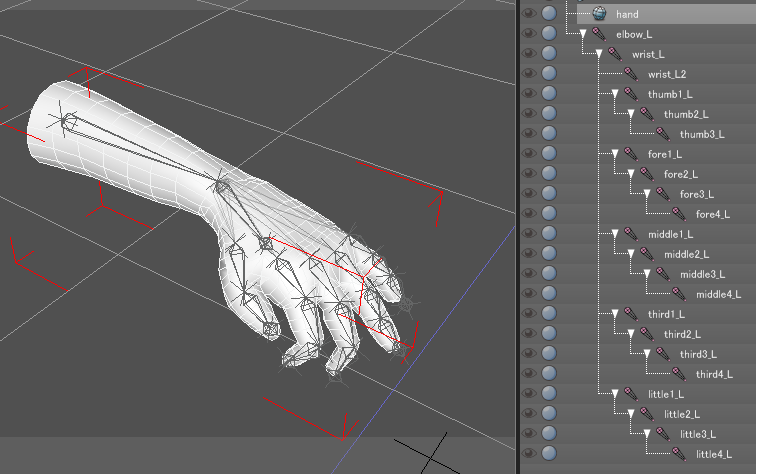This screenshot has width=757, height=474.
Task: Toggle the round render button of wrist_L2
Action: (549, 73)
